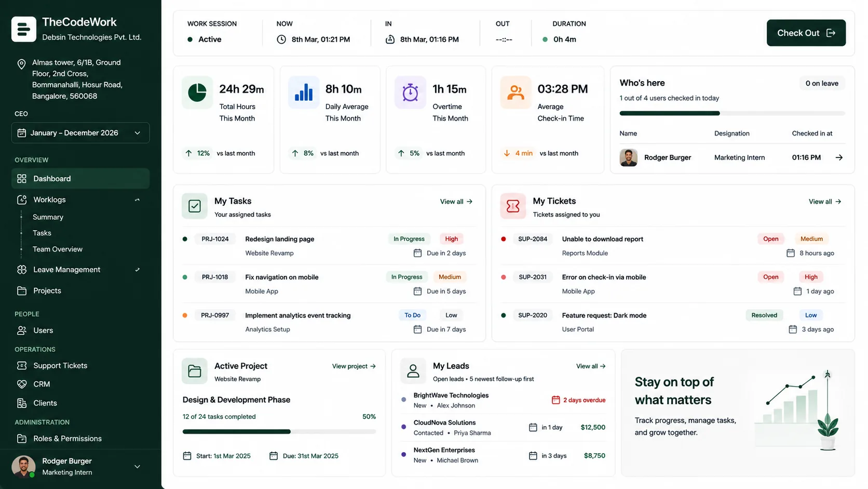The image size is (868, 489).
Task: Open the Summary worklog submenu item
Action: point(48,217)
